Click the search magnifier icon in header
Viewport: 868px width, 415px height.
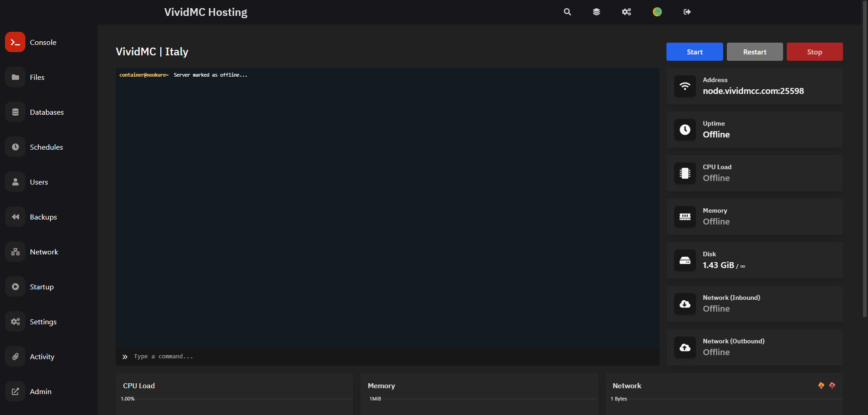pos(567,12)
